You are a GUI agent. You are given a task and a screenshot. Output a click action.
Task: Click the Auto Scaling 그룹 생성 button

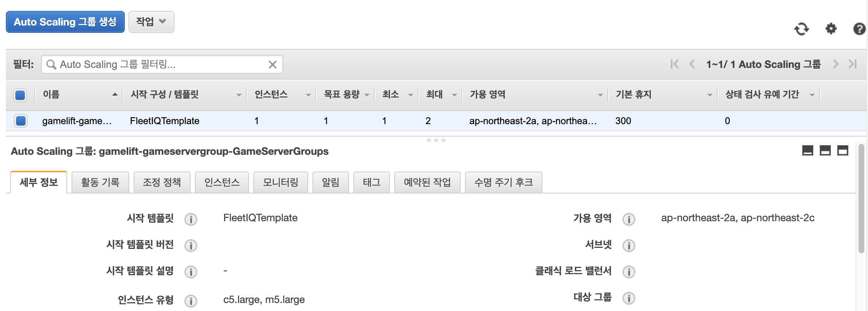tap(65, 22)
